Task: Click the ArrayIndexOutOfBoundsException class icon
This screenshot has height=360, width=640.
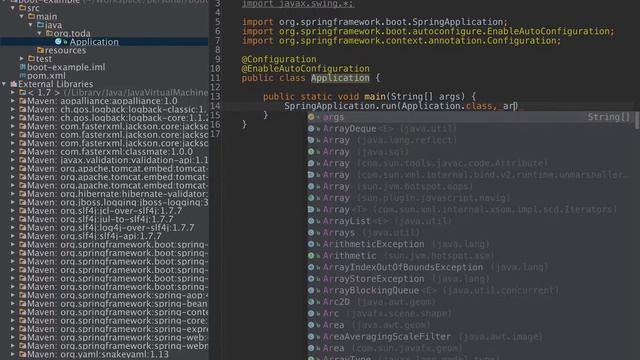Action: point(311,267)
